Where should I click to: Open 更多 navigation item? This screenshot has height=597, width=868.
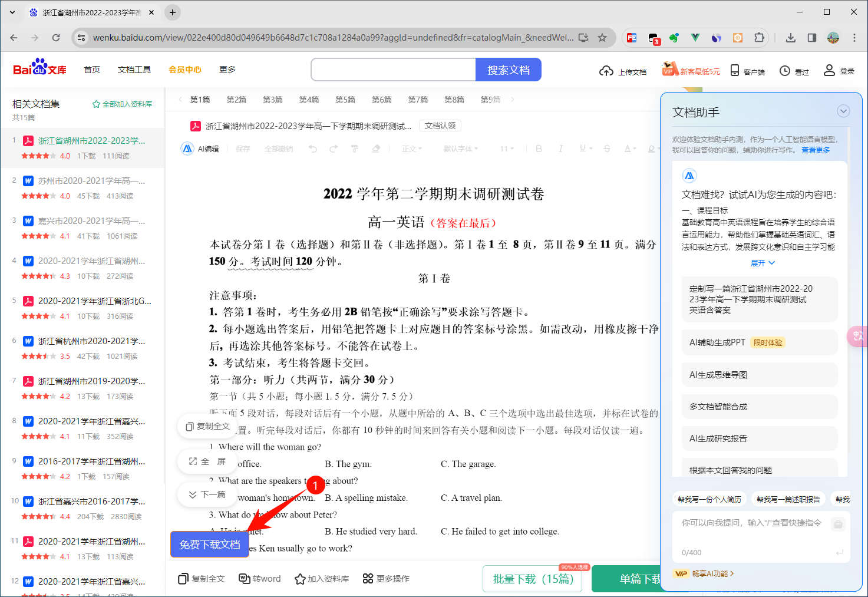227,70
